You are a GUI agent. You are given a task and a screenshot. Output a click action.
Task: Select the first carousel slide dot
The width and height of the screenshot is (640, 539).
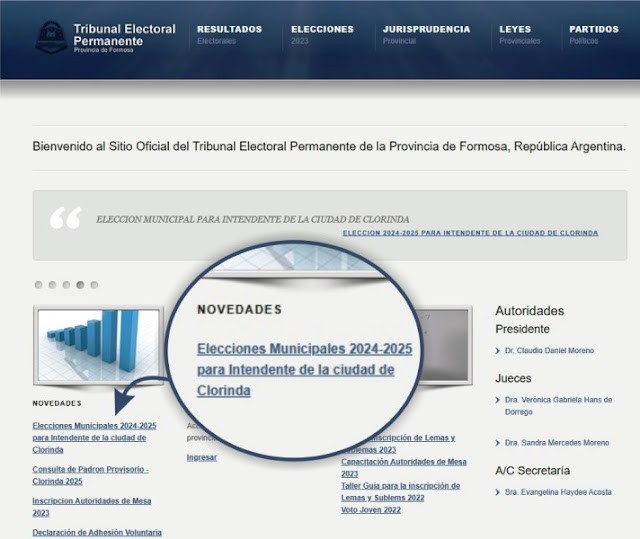(39, 285)
